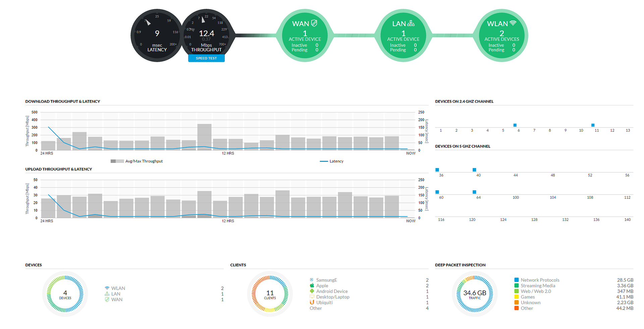Click the Avg/Max Throughput legend entry
The height and width of the screenshot is (329, 644).
click(x=137, y=161)
